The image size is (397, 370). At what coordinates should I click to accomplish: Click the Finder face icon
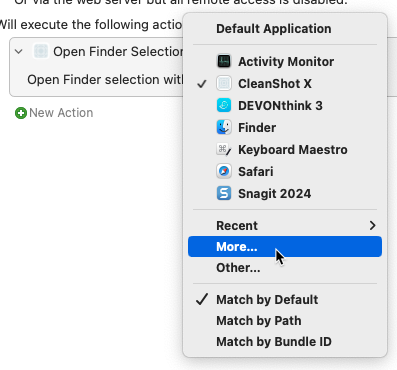point(224,127)
